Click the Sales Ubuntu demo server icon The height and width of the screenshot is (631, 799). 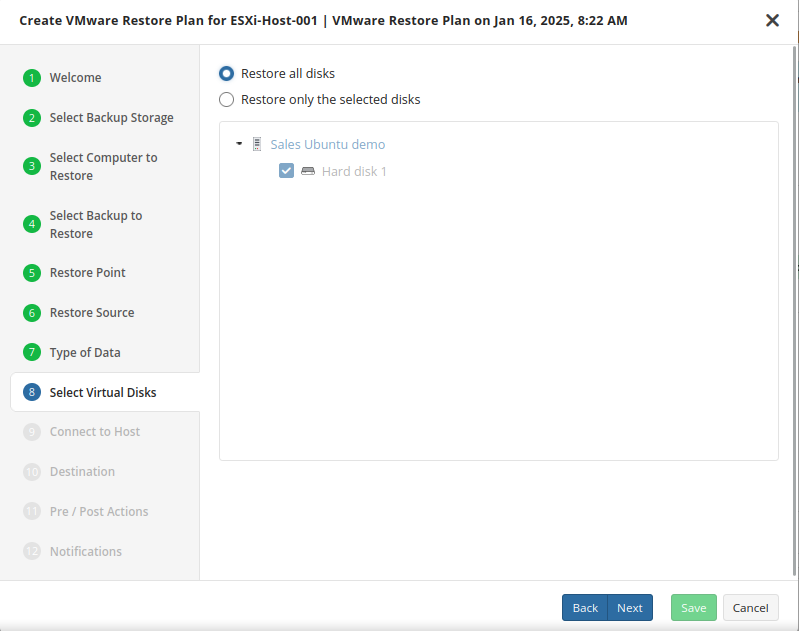click(257, 145)
